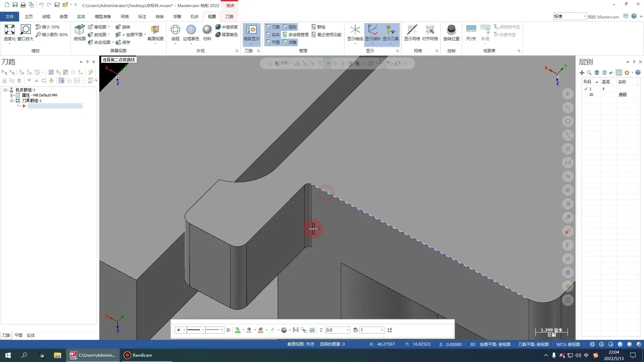The height and width of the screenshot is (362, 644).
Task: Click the 显示轴线 show axes icon
Action: [355, 30]
